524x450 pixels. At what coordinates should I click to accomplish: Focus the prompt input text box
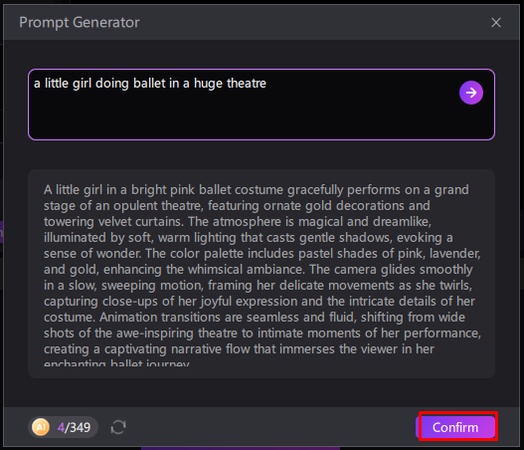261,104
